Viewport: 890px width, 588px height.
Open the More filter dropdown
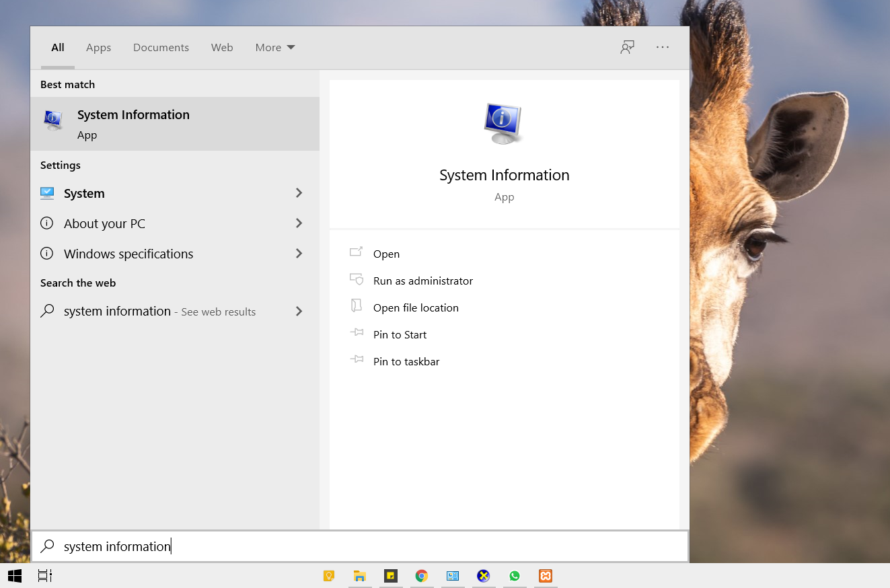[x=275, y=47]
